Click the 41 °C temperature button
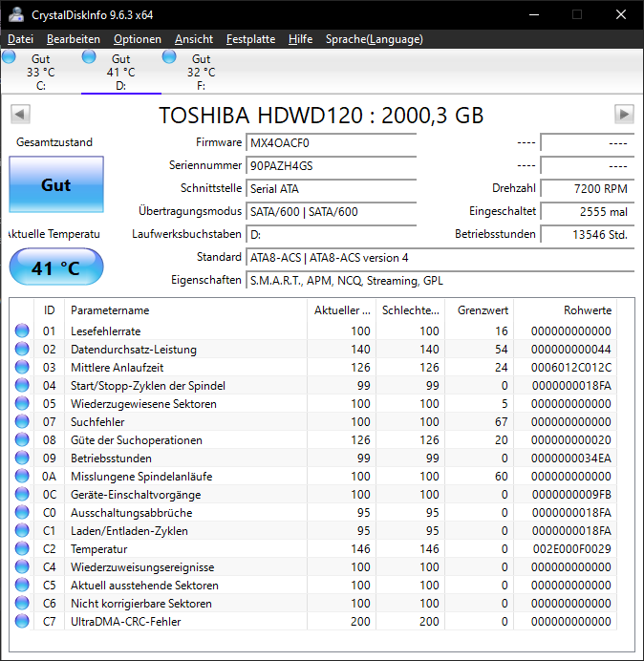Screen dimensions: 644x661 coord(56,267)
